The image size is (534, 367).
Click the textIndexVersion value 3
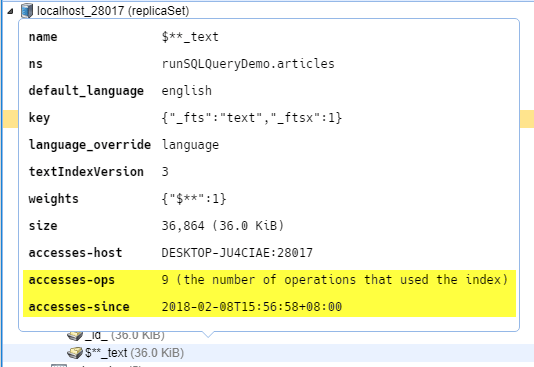[x=165, y=172]
